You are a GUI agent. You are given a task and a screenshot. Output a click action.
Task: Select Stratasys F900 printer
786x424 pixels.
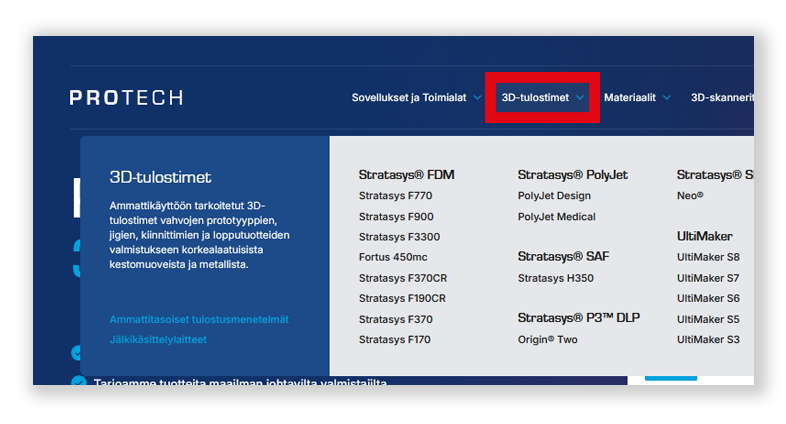(395, 217)
